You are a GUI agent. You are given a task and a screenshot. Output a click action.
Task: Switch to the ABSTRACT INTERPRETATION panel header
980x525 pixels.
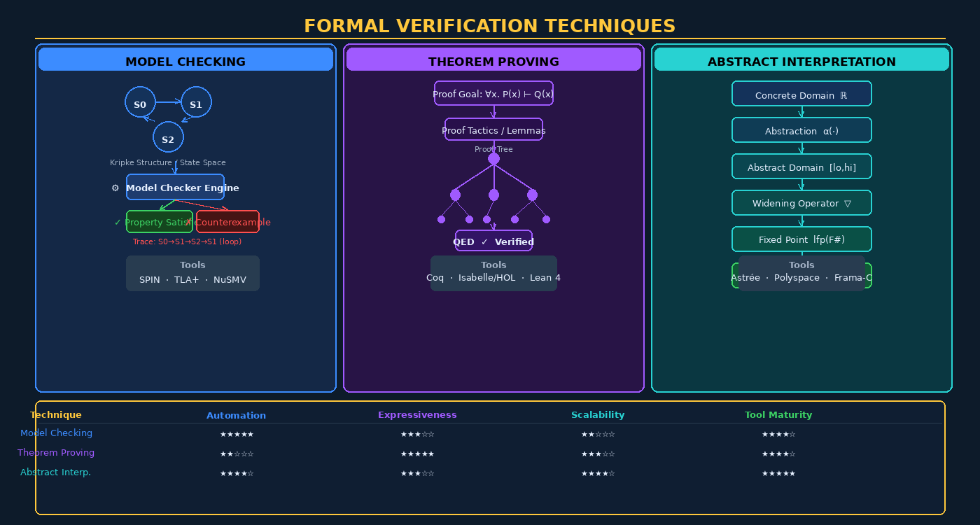tap(801, 61)
